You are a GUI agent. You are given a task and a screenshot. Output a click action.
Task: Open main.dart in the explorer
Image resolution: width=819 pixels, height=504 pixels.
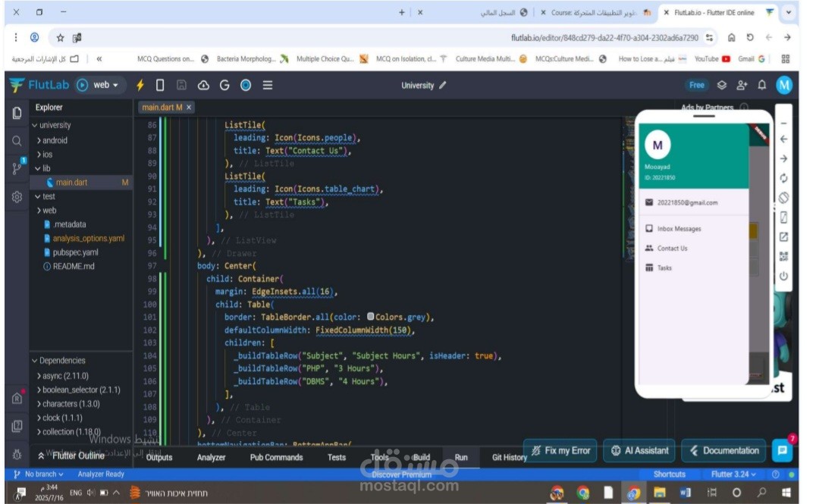tap(71, 183)
